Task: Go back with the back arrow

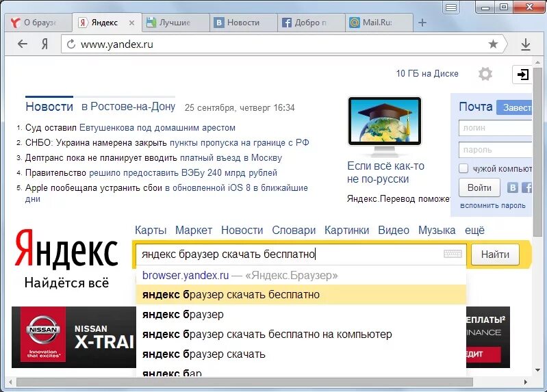Action: 23,44
